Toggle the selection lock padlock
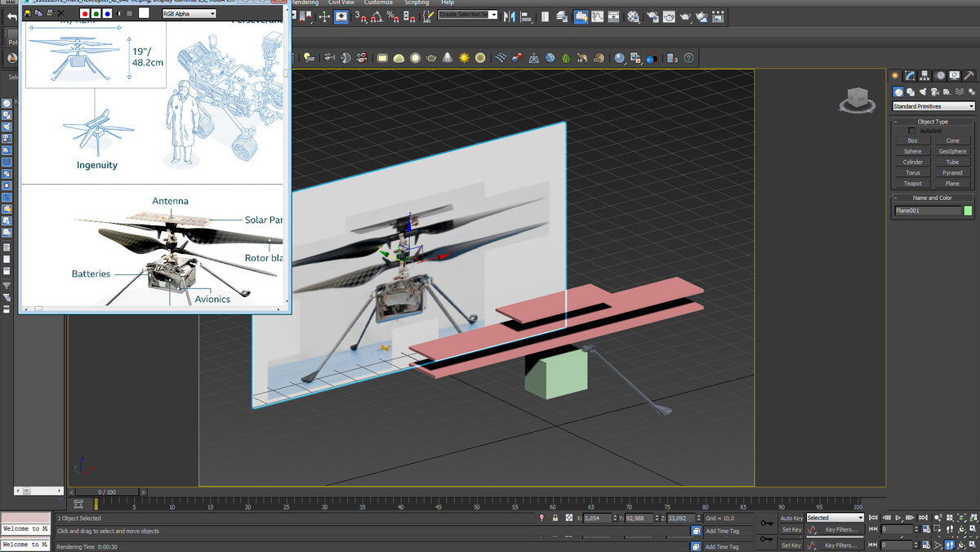980x552 pixels. (555, 518)
